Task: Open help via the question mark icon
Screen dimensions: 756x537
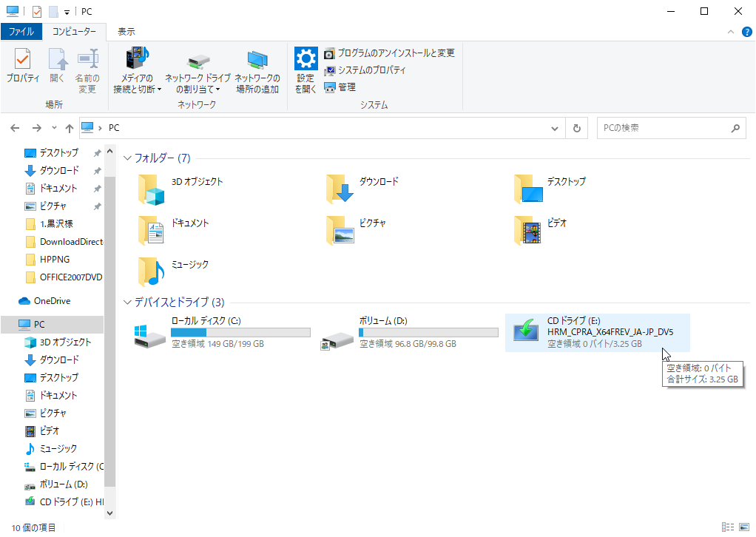Action: [x=747, y=32]
